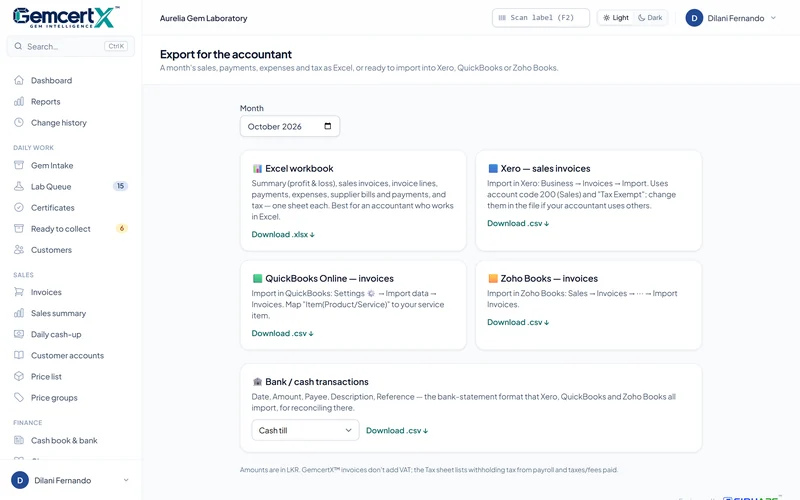Click the Bank / cash transactions bank icon

pos(257,382)
